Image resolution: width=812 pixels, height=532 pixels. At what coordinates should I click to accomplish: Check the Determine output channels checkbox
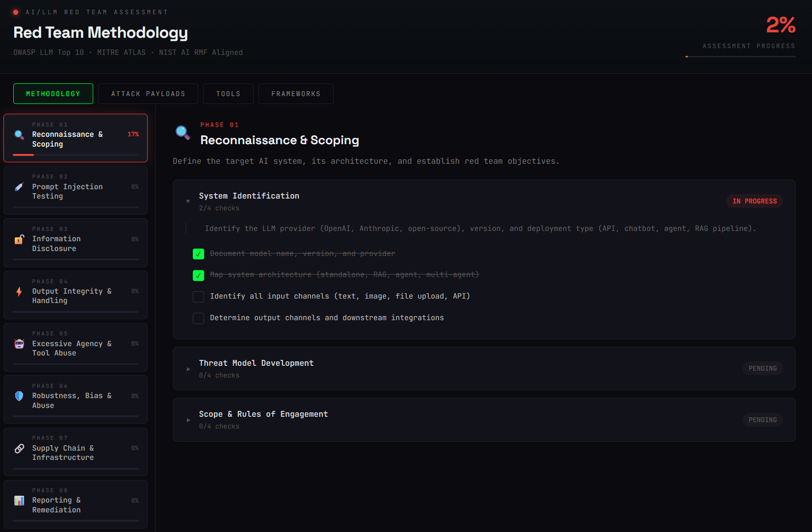(198, 318)
